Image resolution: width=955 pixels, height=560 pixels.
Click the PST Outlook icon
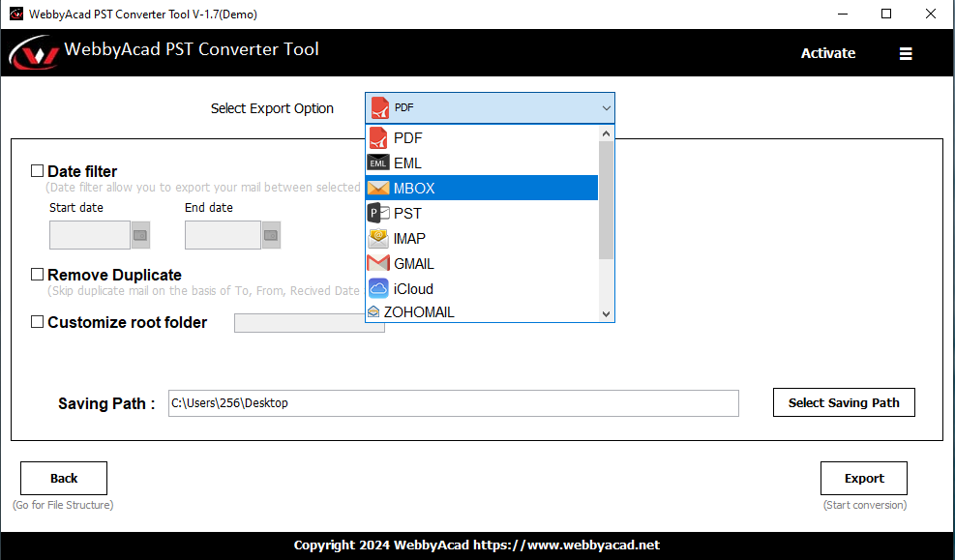click(x=378, y=213)
